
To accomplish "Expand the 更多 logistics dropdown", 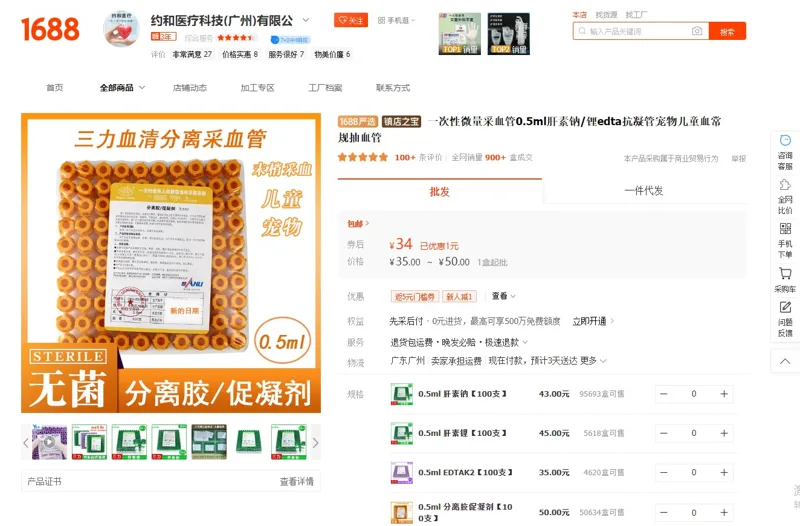I will click(x=593, y=361).
